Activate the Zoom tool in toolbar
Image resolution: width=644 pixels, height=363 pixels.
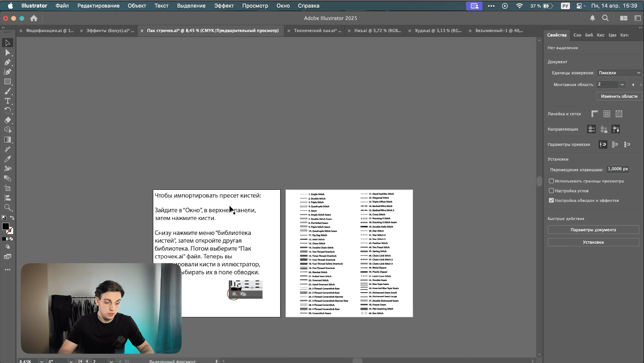click(8, 208)
